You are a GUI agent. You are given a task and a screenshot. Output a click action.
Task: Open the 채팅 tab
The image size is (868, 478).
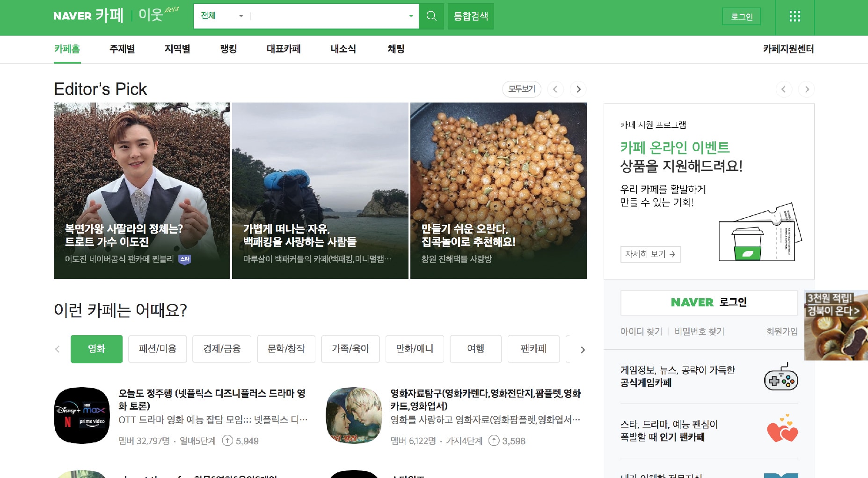coord(396,49)
